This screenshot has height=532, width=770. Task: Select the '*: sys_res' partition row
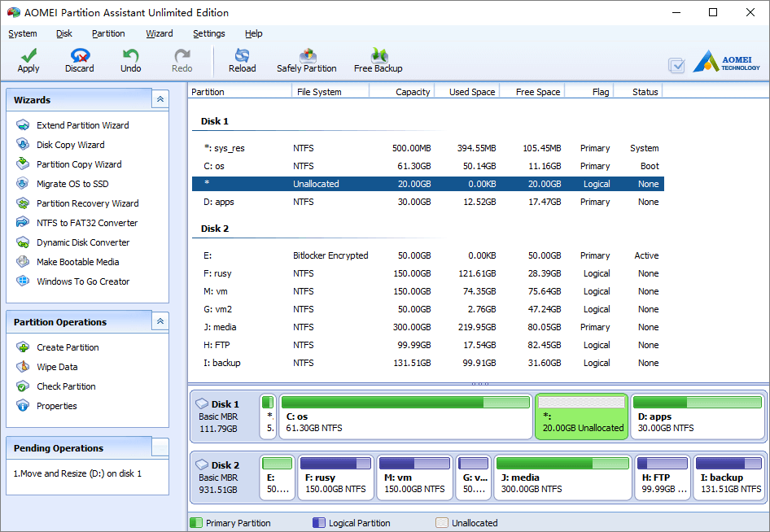click(x=427, y=148)
